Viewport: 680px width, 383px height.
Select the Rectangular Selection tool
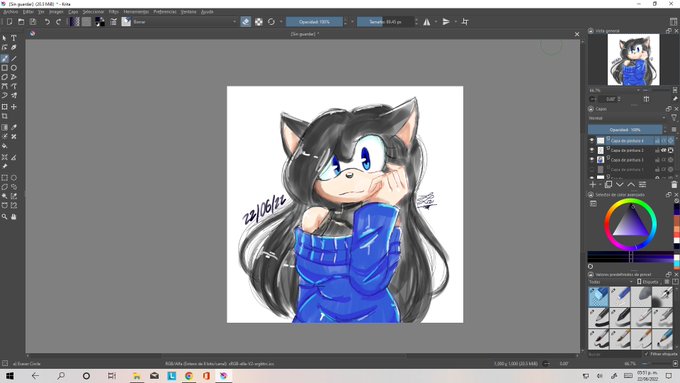pos(4,178)
